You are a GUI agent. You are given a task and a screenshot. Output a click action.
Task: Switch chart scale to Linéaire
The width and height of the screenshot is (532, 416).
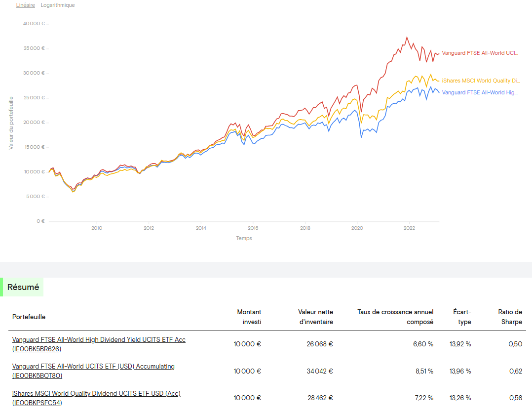pos(26,5)
